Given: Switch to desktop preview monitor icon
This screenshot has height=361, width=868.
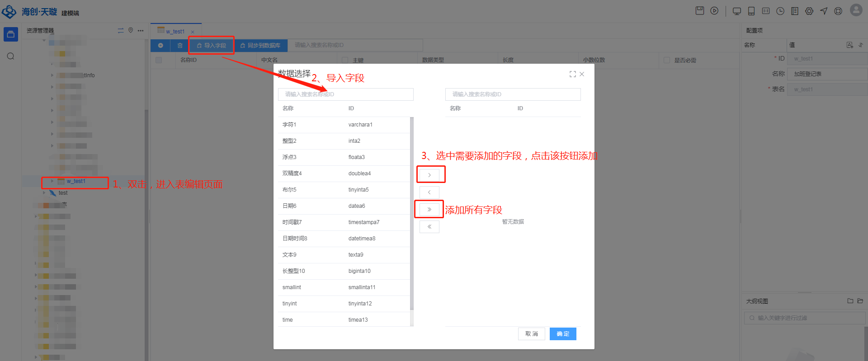Looking at the screenshot, I should tap(736, 11).
